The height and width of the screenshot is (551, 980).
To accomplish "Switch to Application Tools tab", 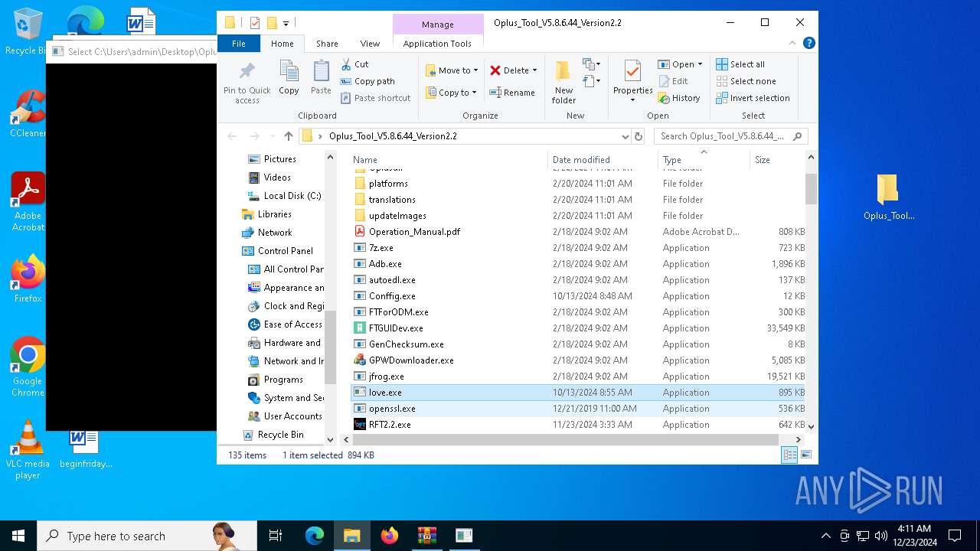I will coord(437,44).
